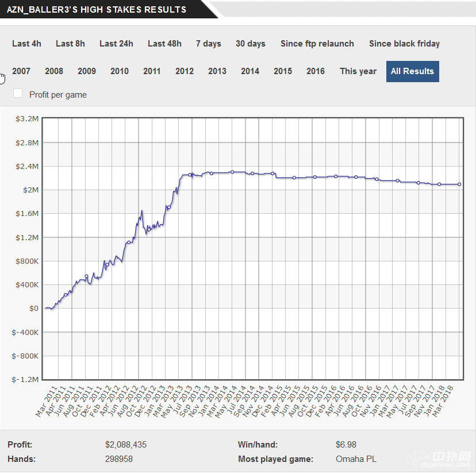The image size is (476, 474).
Task: Click the All Results button
Action: coord(413,71)
